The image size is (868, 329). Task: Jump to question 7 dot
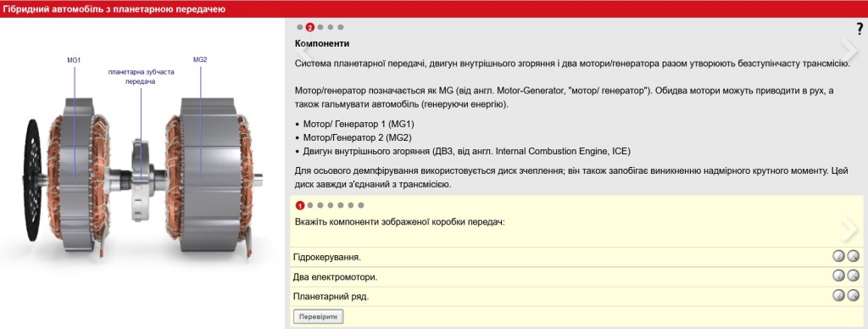pos(361,205)
